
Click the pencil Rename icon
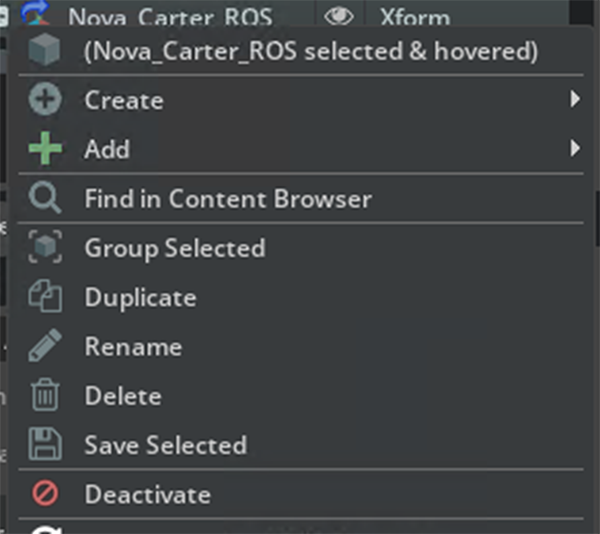(x=45, y=347)
